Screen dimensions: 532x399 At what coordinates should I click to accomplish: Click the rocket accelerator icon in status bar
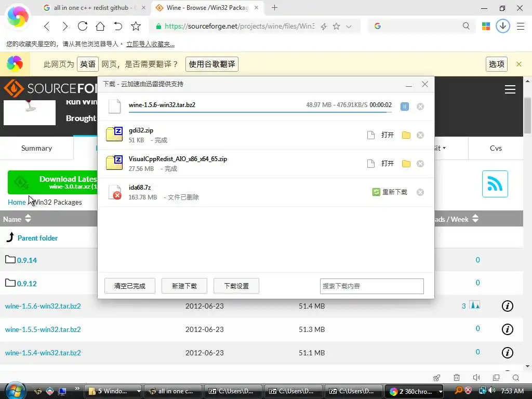coord(436,378)
